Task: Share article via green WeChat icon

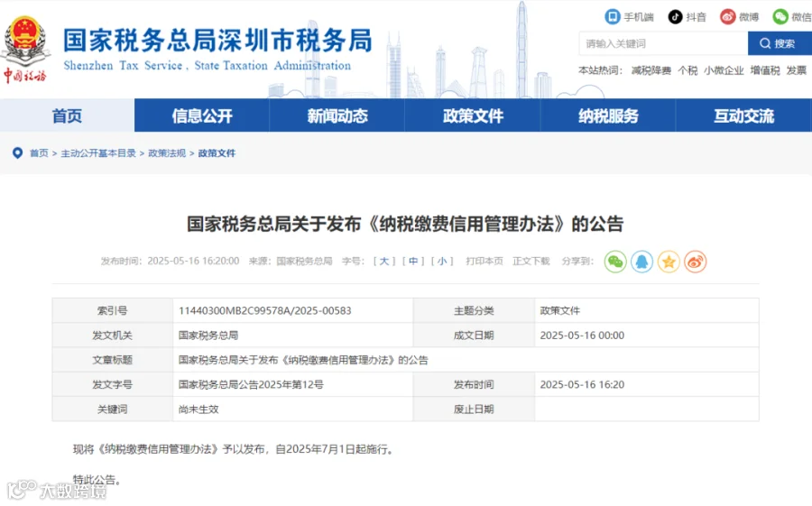Action: [615, 262]
